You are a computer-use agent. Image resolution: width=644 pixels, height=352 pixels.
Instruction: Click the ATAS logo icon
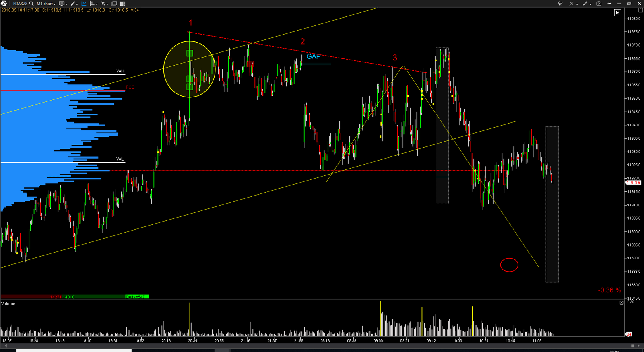pyautogui.click(x=4, y=4)
